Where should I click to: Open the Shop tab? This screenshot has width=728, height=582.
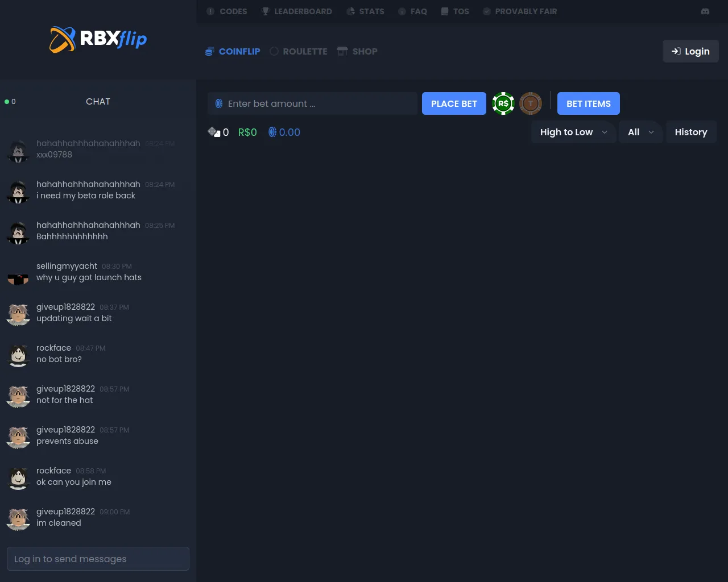coord(357,51)
